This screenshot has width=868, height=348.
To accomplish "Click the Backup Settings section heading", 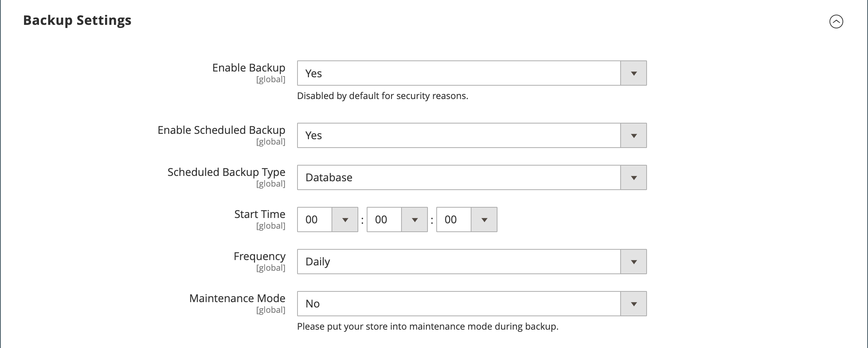I will pos(77,20).
